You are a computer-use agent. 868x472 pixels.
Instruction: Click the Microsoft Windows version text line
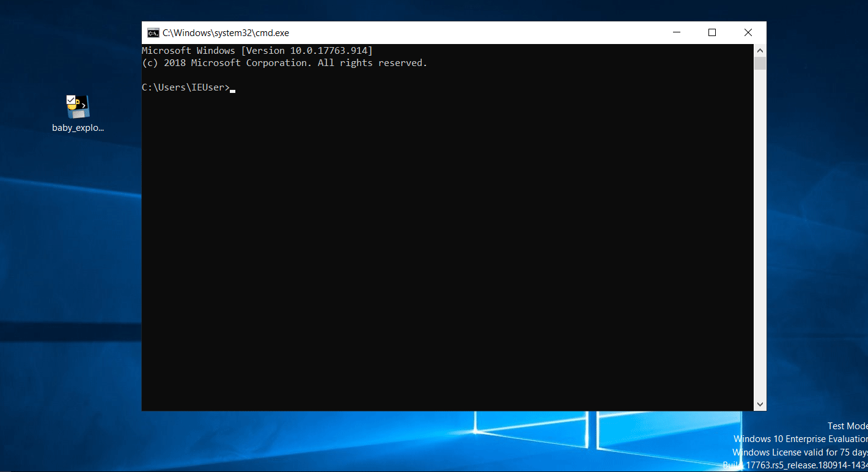tap(257, 51)
